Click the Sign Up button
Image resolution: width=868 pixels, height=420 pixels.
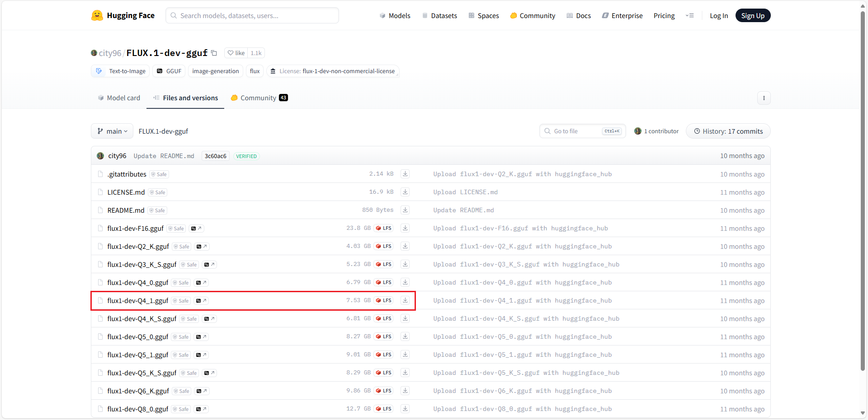click(753, 16)
